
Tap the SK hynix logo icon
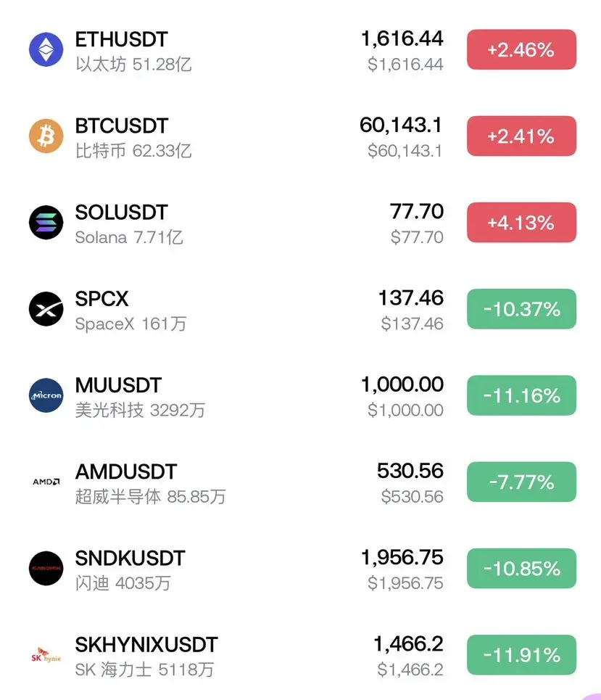46,655
